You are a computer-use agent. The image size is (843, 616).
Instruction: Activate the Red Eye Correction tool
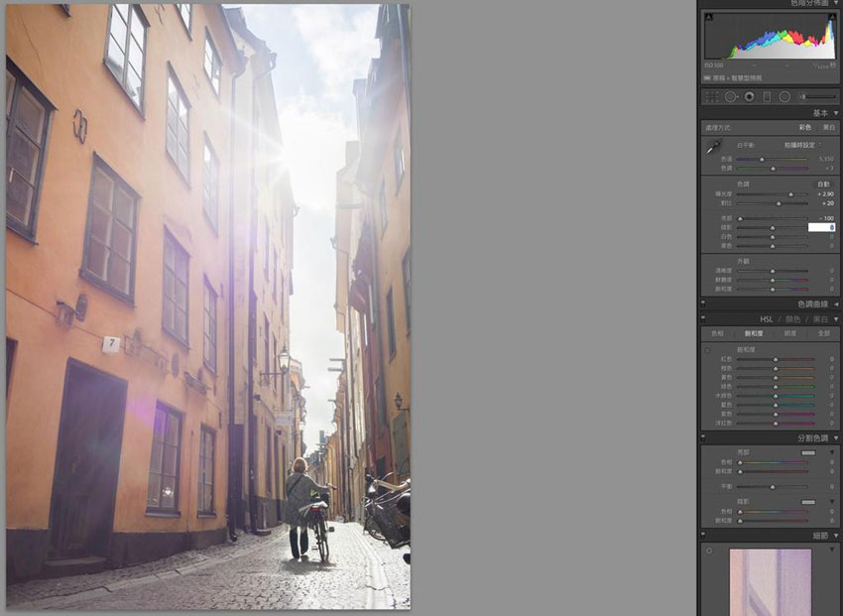749,96
